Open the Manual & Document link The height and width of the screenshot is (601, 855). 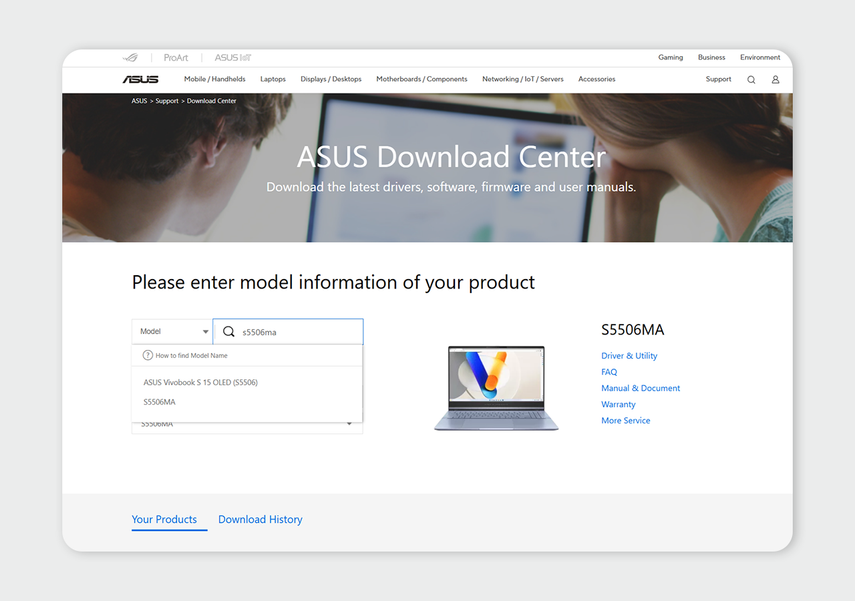(641, 388)
